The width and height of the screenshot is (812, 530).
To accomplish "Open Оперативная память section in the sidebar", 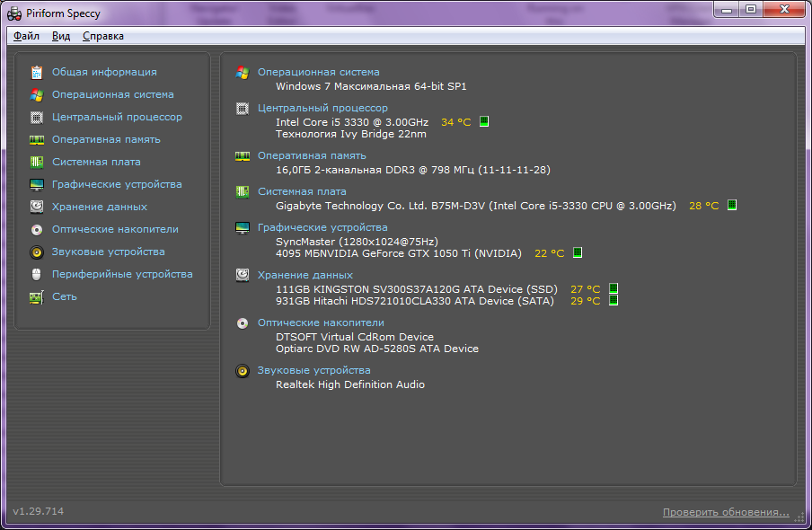I will 106,139.
